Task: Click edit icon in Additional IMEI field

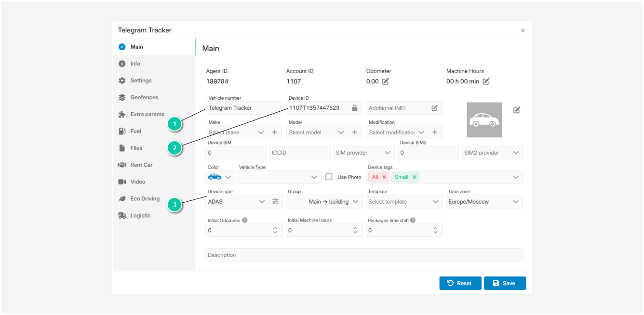Action: (435, 108)
